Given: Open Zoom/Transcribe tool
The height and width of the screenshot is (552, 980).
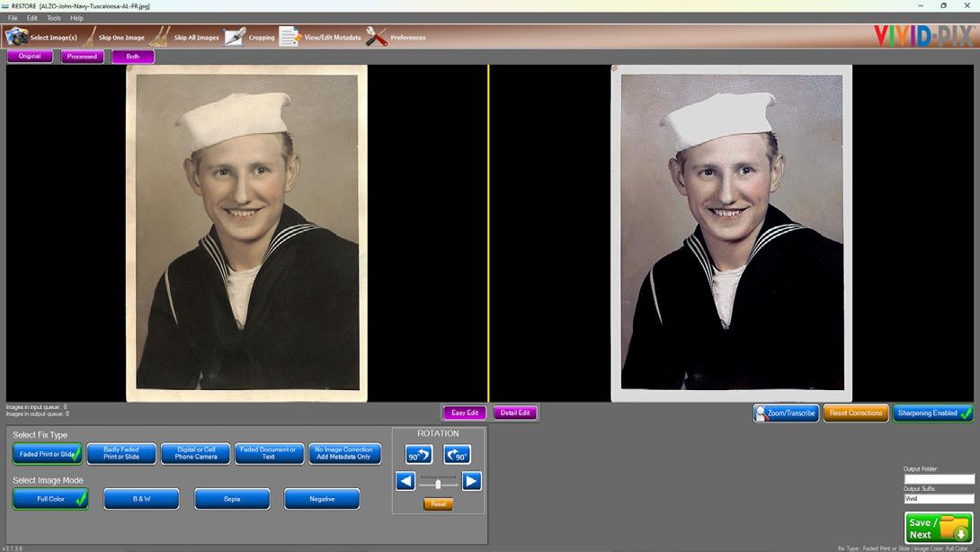Looking at the screenshot, I should click(x=787, y=414).
